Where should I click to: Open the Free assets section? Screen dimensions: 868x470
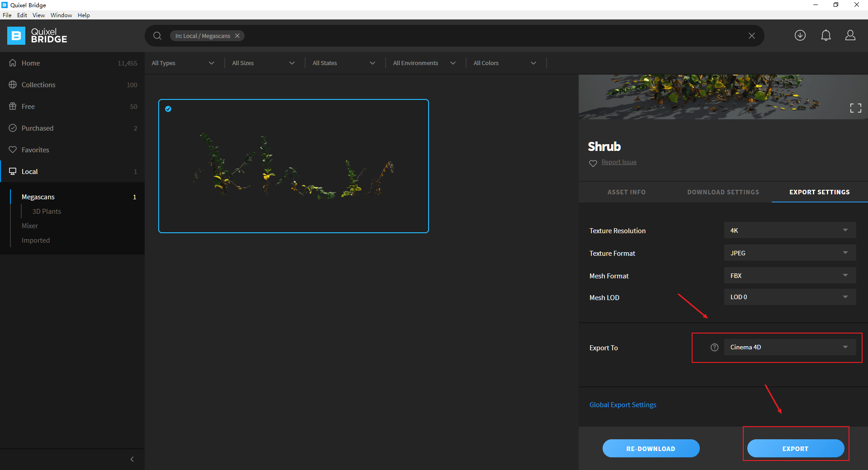click(72, 106)
